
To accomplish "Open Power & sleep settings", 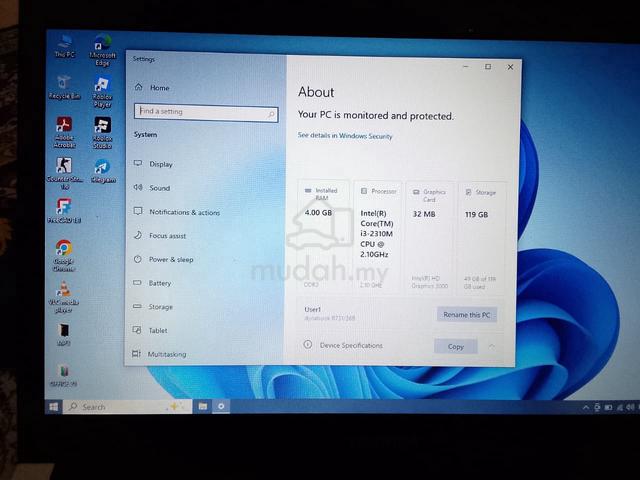I will click(x=163, y=259).
